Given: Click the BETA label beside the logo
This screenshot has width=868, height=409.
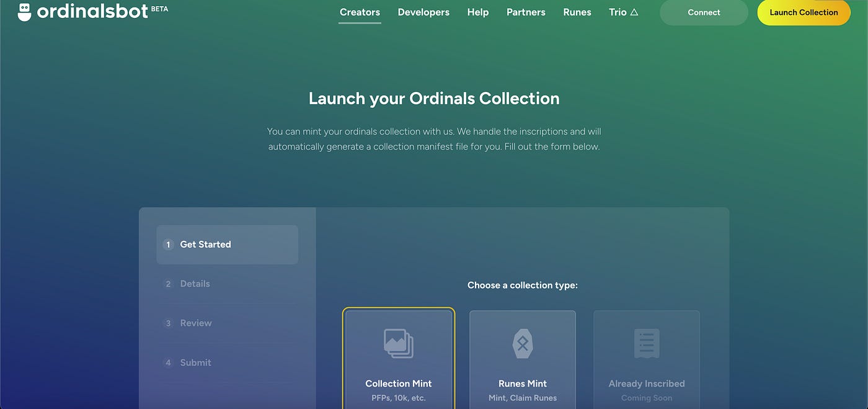Looking at the screenshot, I should tap(159, 9).
